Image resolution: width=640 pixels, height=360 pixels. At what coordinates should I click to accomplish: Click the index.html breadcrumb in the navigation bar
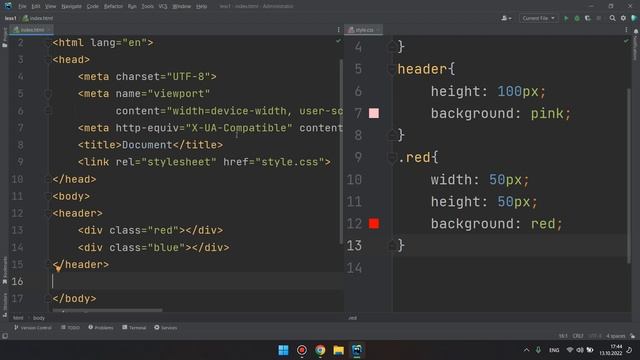click(38, 18)
